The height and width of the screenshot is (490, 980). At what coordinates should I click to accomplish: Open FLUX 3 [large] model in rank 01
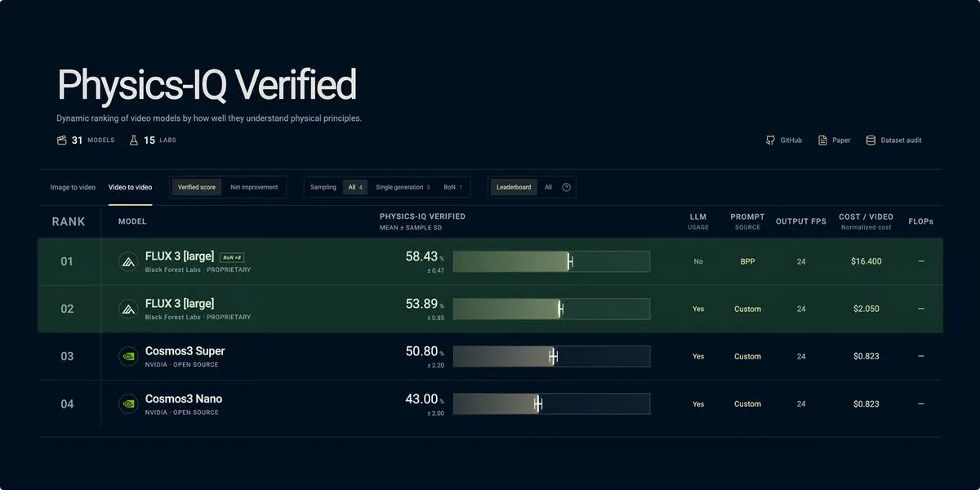tap(180, 256)
